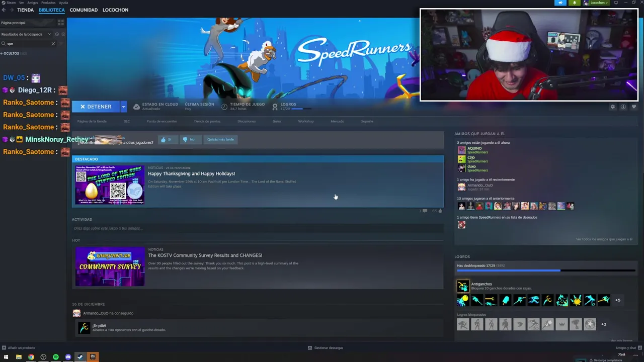
Task: Click the LOGROS 17/29 progress indicator
Action: click(292, 107)
